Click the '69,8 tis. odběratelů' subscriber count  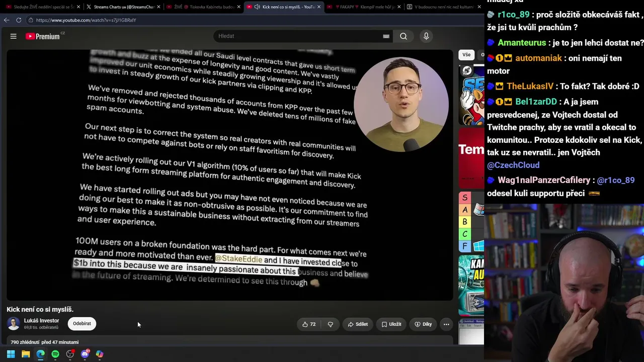pyautogui.click(x=41, y=327)
